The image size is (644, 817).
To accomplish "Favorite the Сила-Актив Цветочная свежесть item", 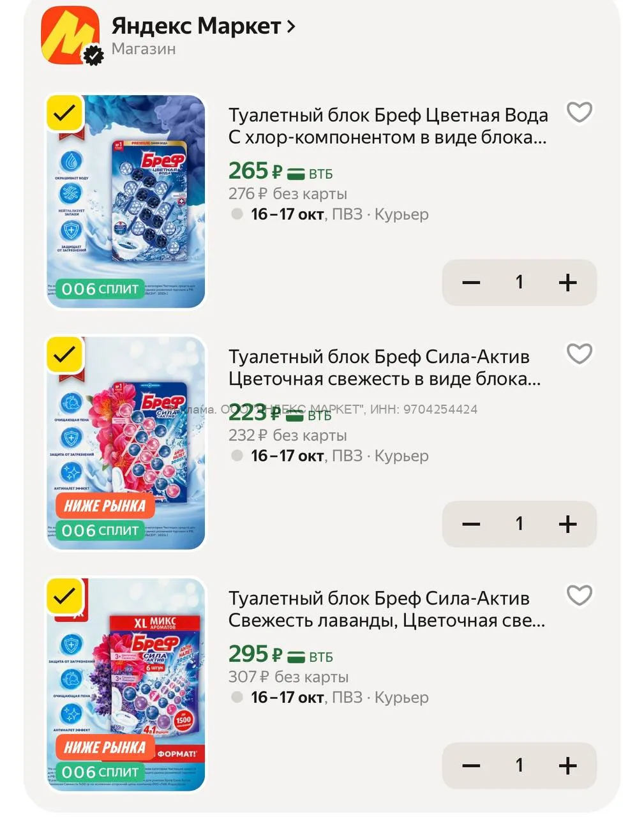I will pos(580,354).
